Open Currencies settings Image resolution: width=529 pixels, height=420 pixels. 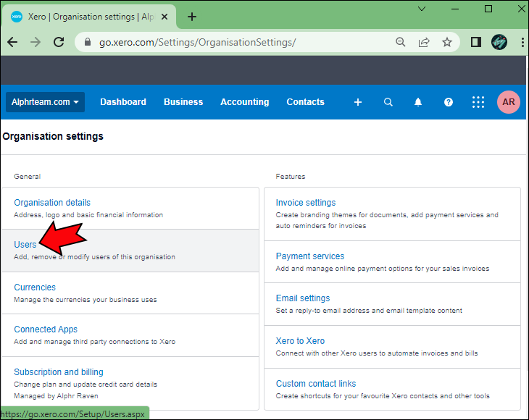pyautogui.click(x=34, y=287)
